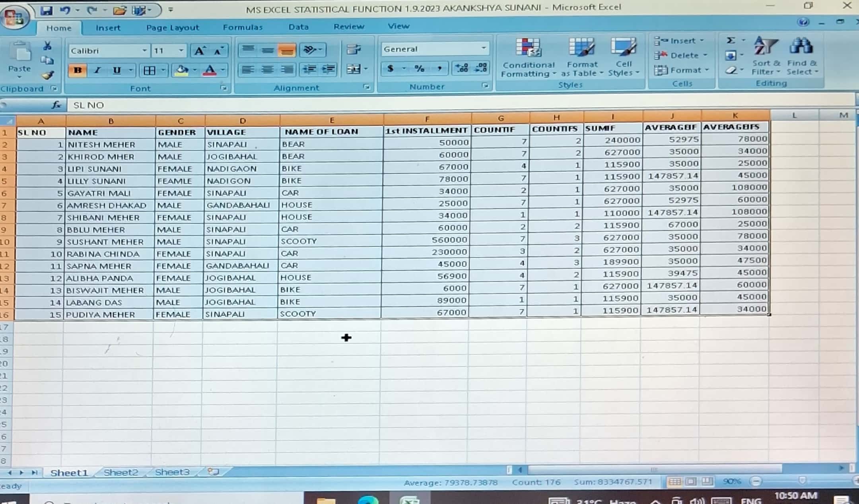Open the General number format dropdown
The height and width of the screenshot is (504, 859).
[x=484, y=48]
